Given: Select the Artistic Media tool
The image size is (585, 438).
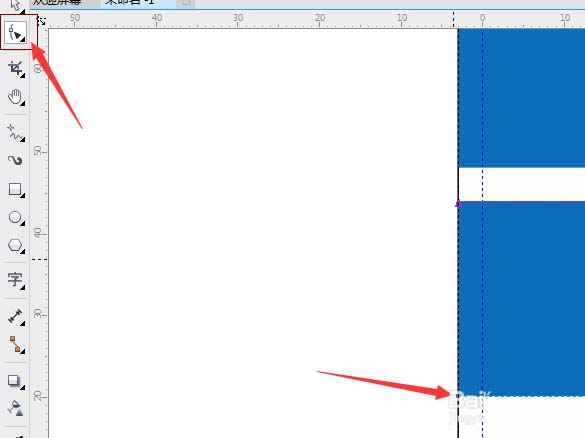Looking at the screenshot, I should click(x=16, y=160).
